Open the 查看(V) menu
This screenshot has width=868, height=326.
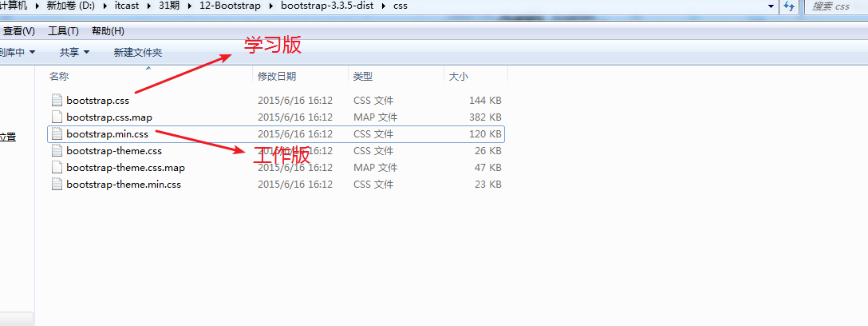(18, 31)
